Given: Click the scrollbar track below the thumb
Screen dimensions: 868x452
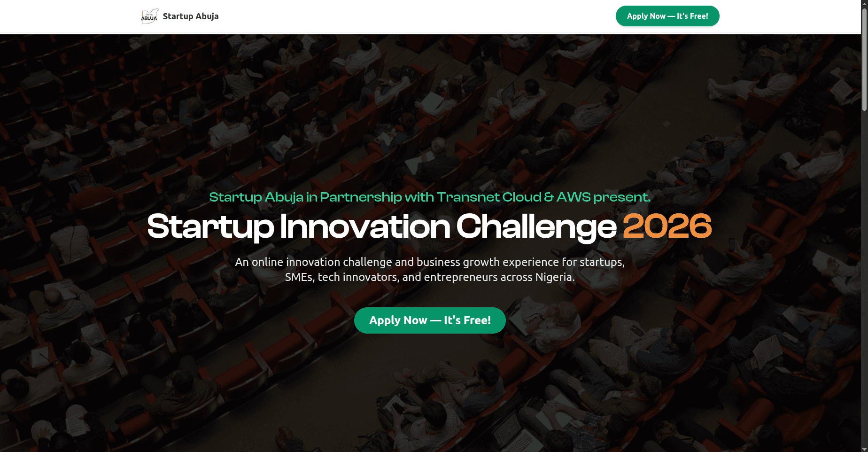Looking at the screenshot, I should [864, 235].
